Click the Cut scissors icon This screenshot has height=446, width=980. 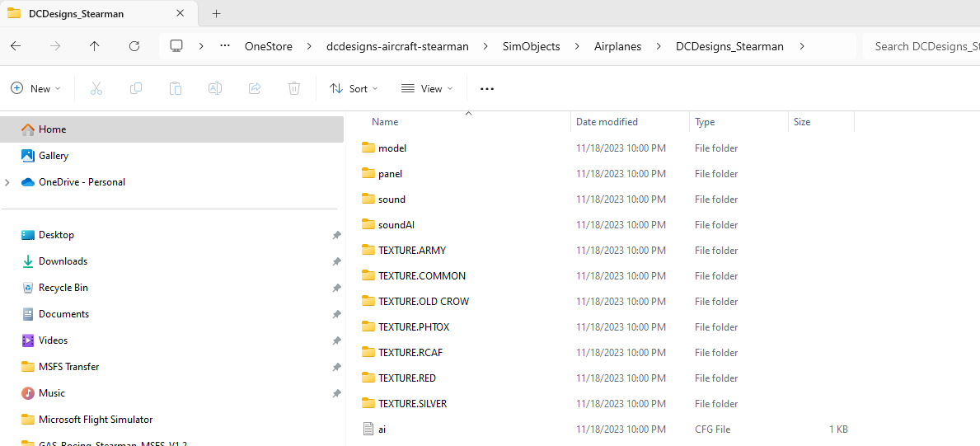point(96,89)
